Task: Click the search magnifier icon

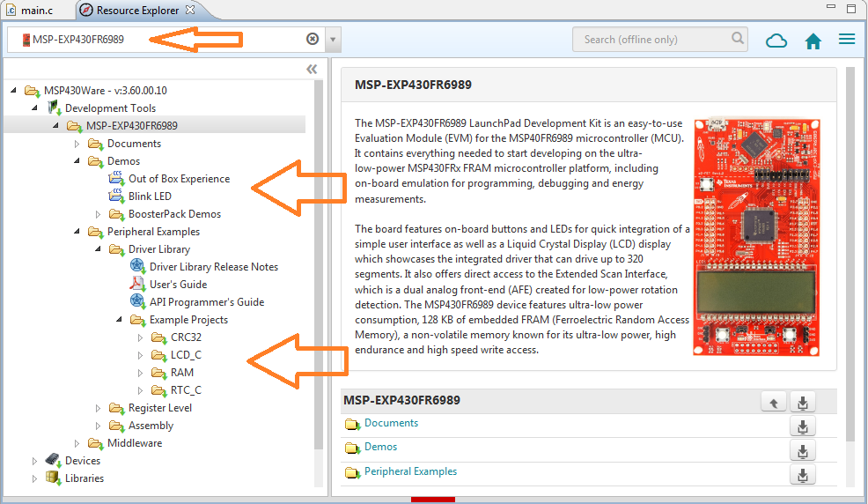Action: click(x=738, y=38)
